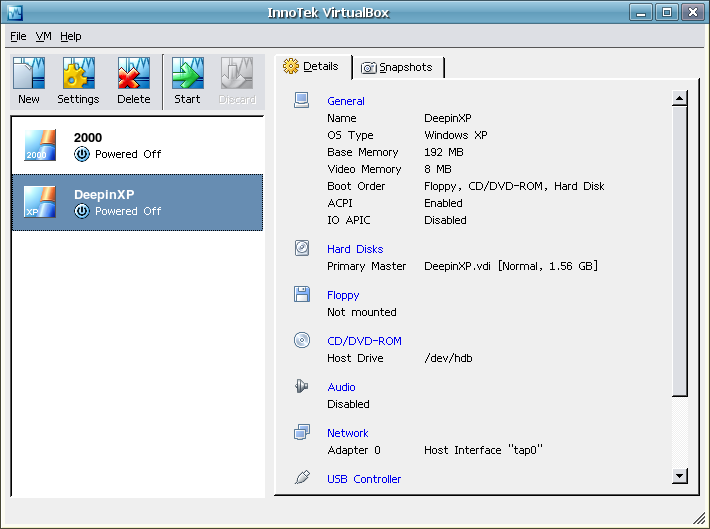This screenshot has width=710, height=529.
Task: Click the 2000 VM operating system icon
Action: coord(40,145)
